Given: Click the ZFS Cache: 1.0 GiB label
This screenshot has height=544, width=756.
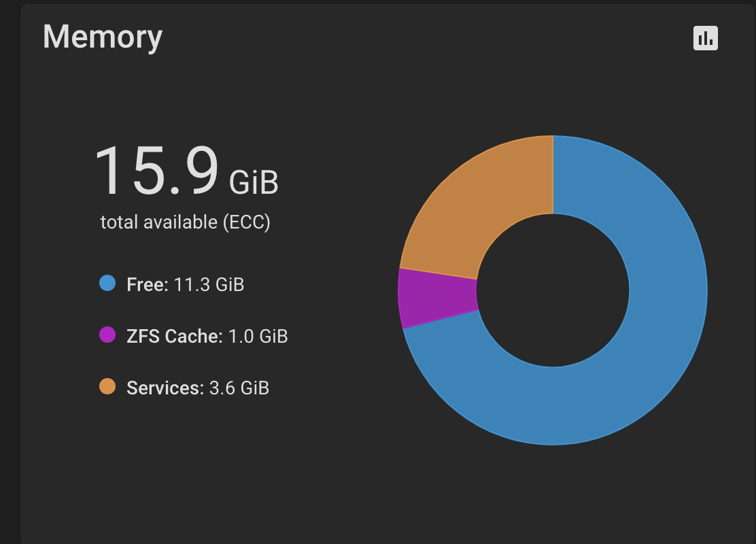Looking at the screenshot, I should (x=207, y=336).
